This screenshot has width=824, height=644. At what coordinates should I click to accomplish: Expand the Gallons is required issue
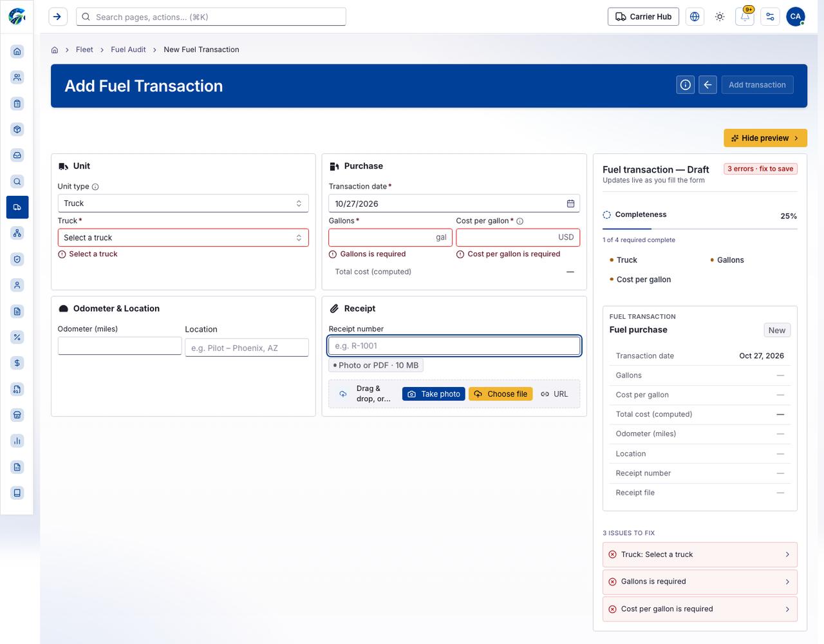[700, 582]
